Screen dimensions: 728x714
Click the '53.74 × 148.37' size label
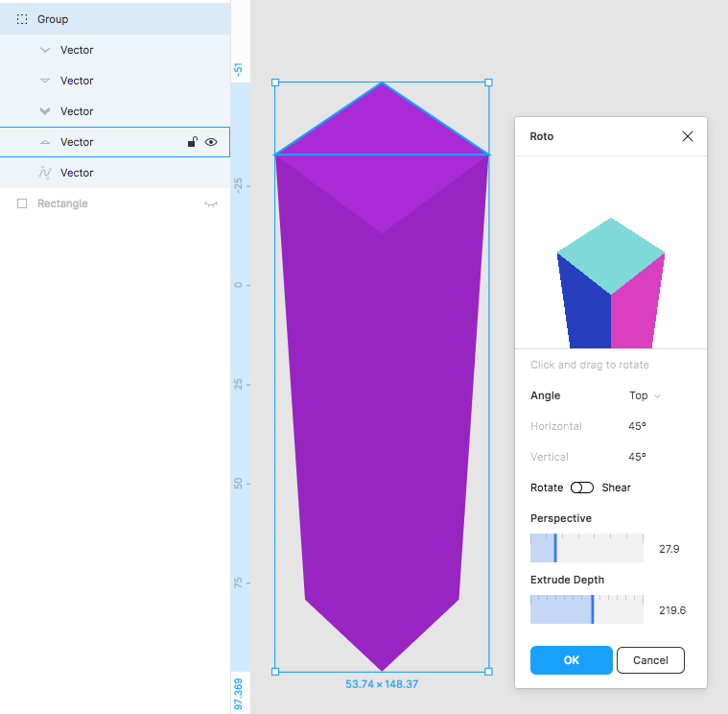(382, 684)
